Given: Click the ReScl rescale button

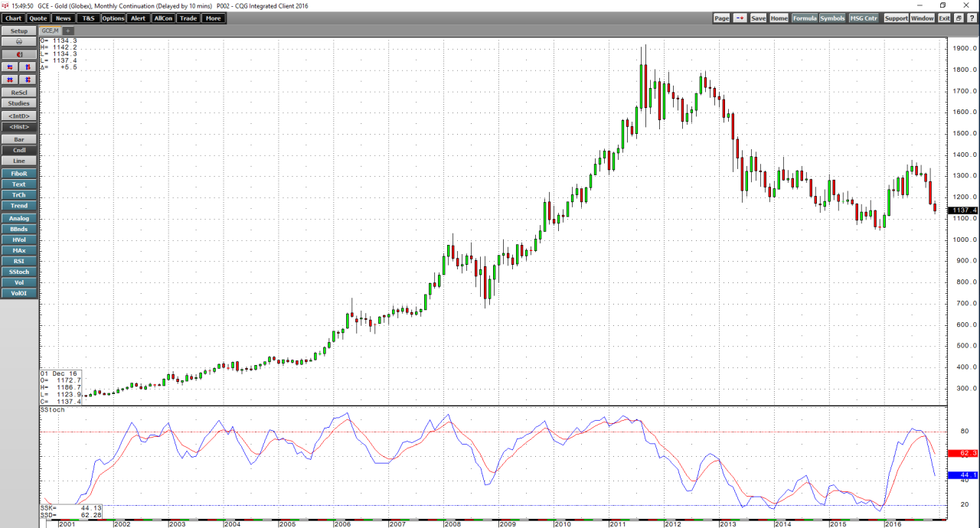Looking at the screenshot, I should point(19,93).
